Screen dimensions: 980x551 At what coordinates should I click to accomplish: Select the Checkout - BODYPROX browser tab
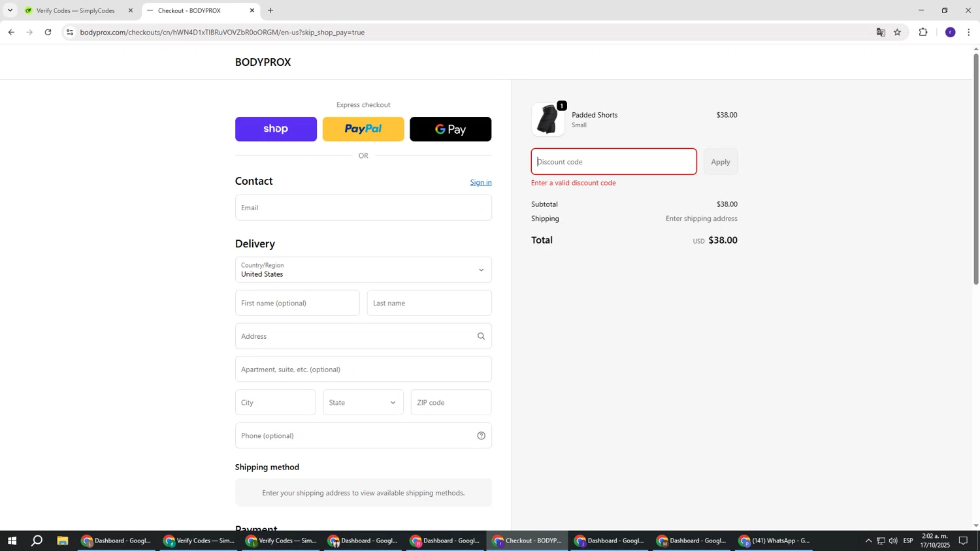[x=189, y=10]
